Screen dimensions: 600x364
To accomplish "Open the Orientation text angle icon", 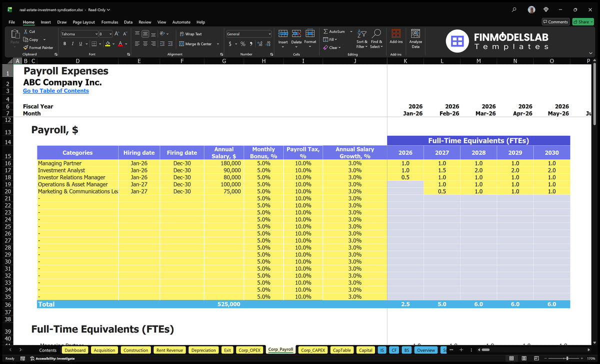I will tap(162, 34).
